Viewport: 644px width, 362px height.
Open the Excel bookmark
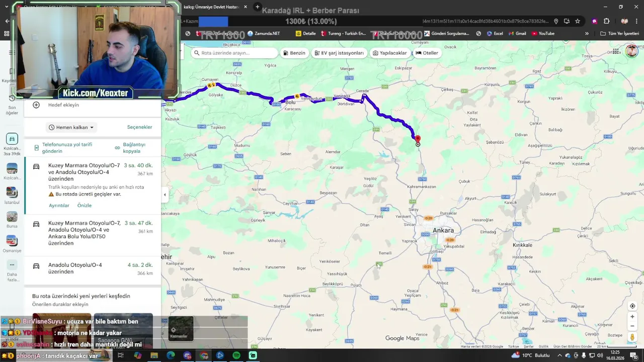click(x=495, y=34)
